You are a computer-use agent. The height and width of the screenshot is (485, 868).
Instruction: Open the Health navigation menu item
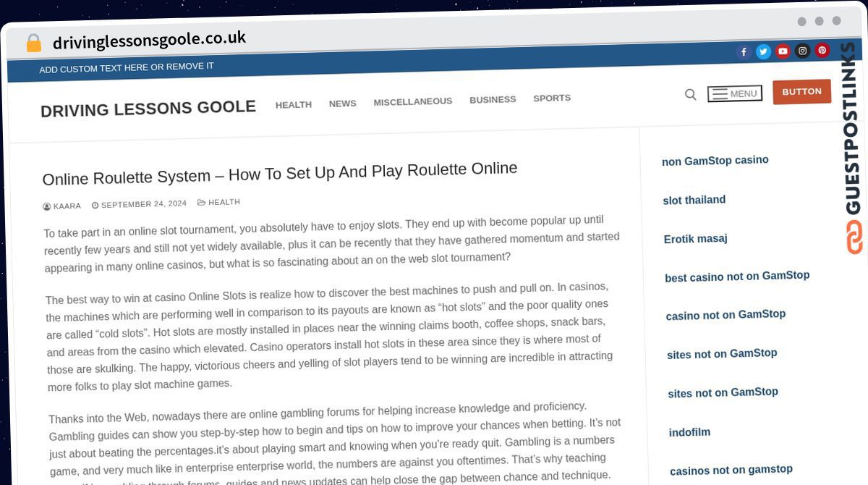293,104
